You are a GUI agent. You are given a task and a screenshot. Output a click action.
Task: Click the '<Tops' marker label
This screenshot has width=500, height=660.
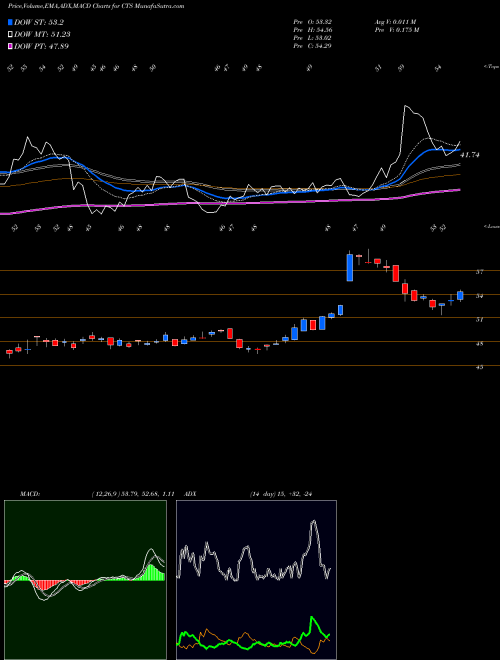click(x=491, y=67)
